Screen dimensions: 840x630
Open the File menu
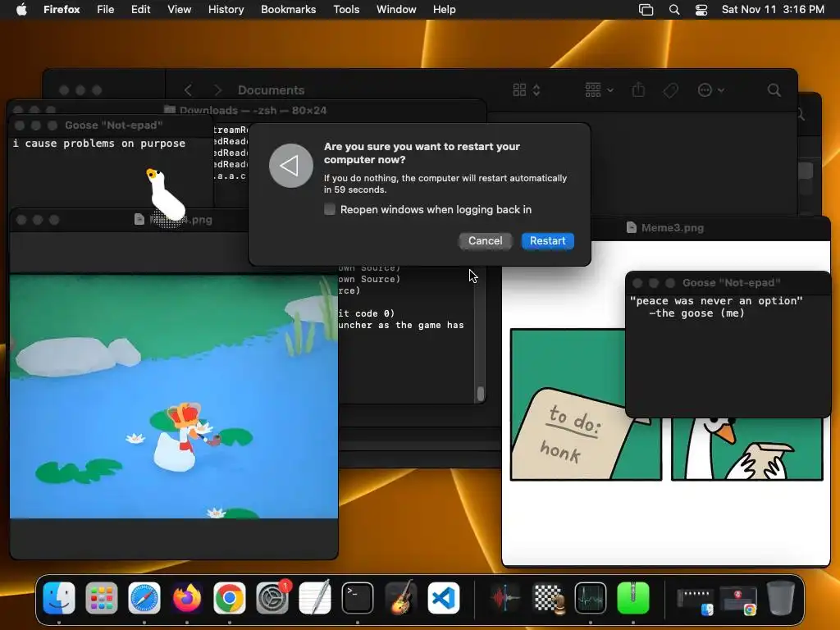tap(106, 10)
